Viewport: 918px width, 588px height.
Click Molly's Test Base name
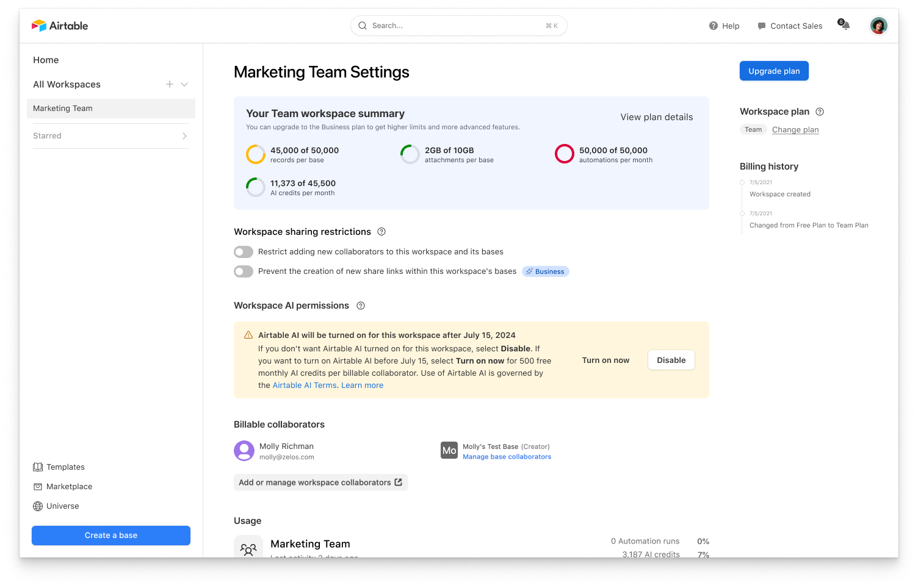pyautogui.click(x=490, y=447)
